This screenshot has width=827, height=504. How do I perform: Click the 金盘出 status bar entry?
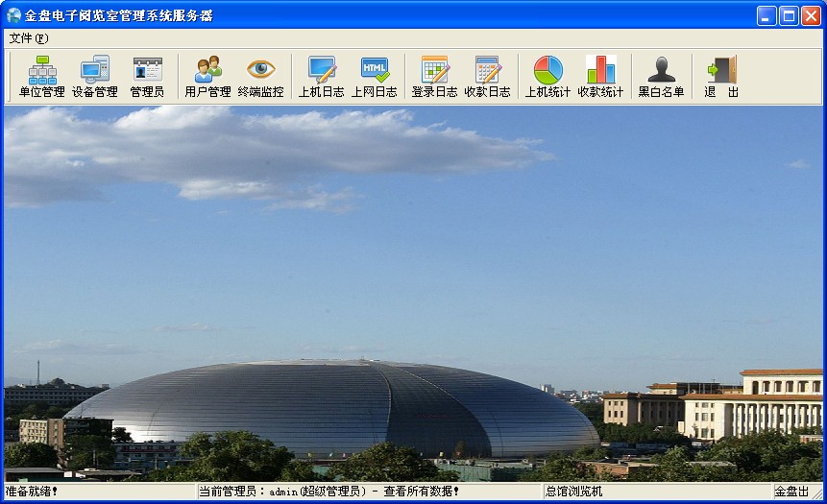pos(791,492)
